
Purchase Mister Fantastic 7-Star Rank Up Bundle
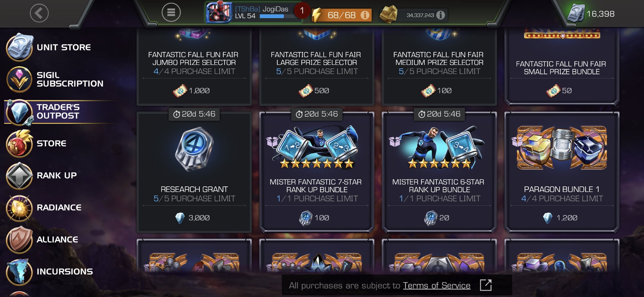[317, 172]
